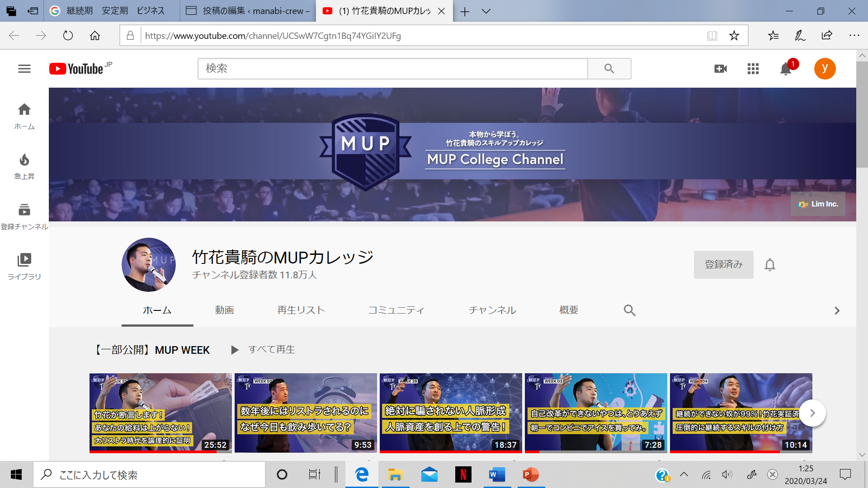Image resolution: width=868 pixels, height=488 pixels.
Task: Click the channel search magnifier icon
Action: tap(629, 310)
